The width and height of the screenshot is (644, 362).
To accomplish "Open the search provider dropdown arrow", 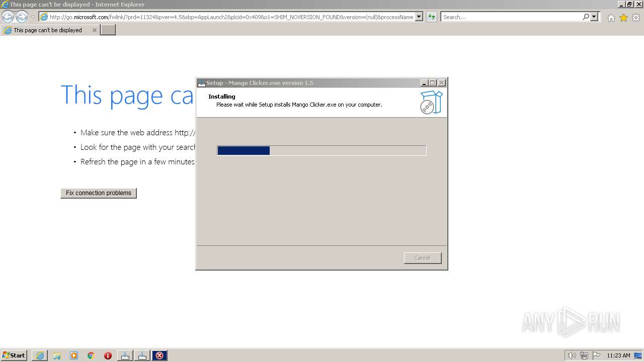I will (x=594, y=17).
